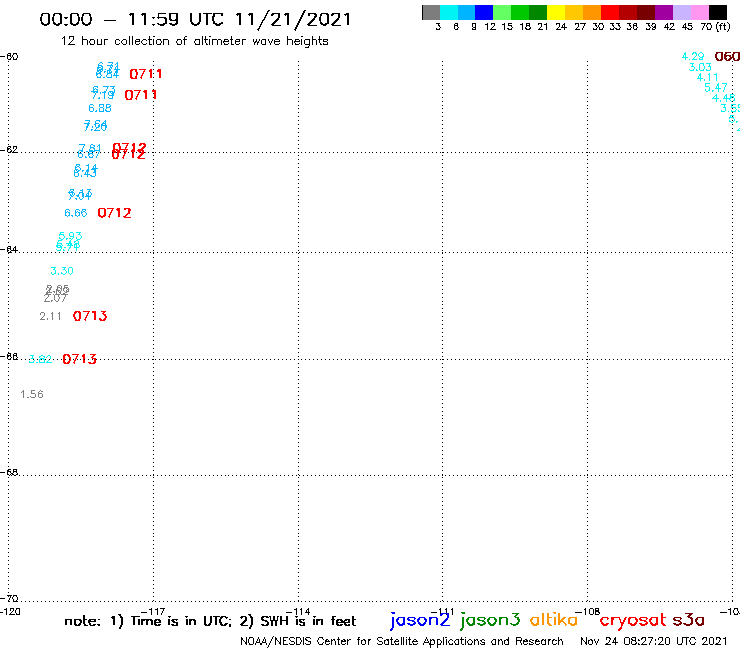
Task: Click the wave height value "1.56"
Action: click(x=32, y=394)
